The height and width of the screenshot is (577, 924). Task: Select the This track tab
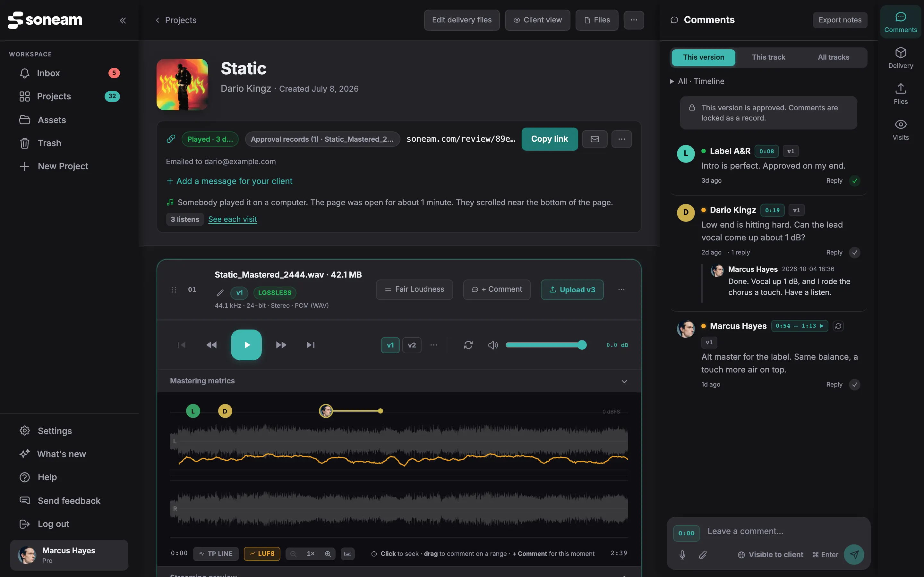pyautogui.click(x=768, y=57)
